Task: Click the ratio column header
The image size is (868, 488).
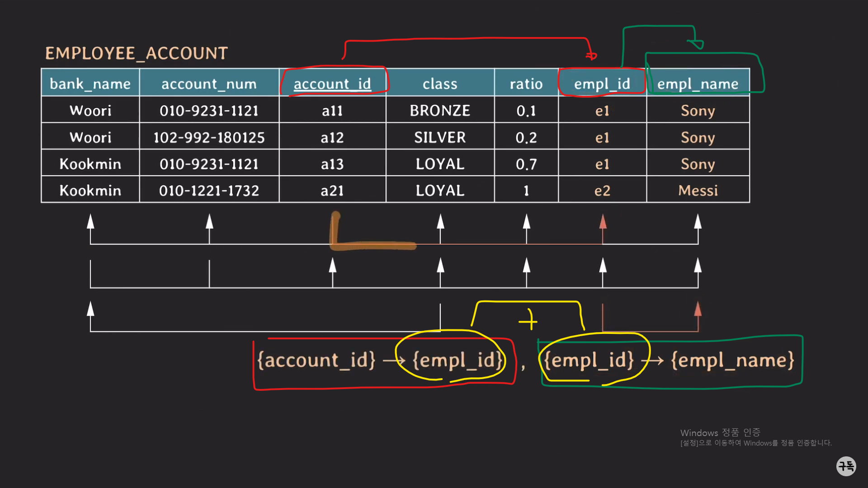Action: point(526,84)
